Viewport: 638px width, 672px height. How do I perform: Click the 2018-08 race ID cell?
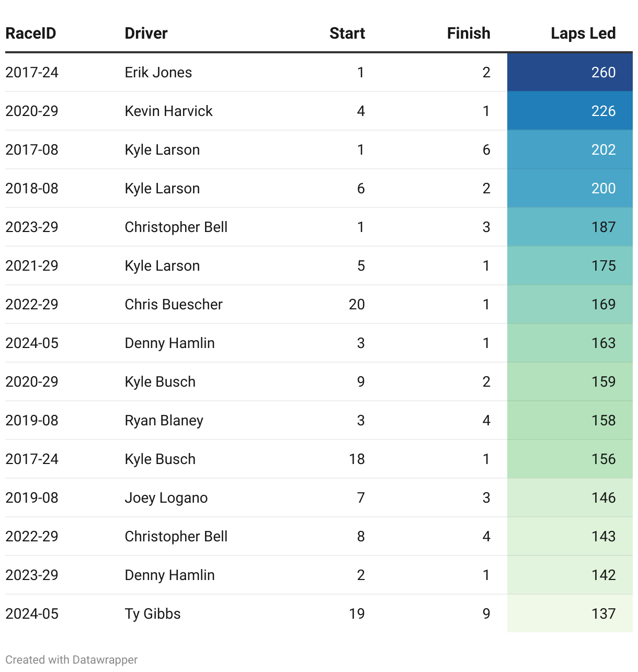click(x=32, y=188)
